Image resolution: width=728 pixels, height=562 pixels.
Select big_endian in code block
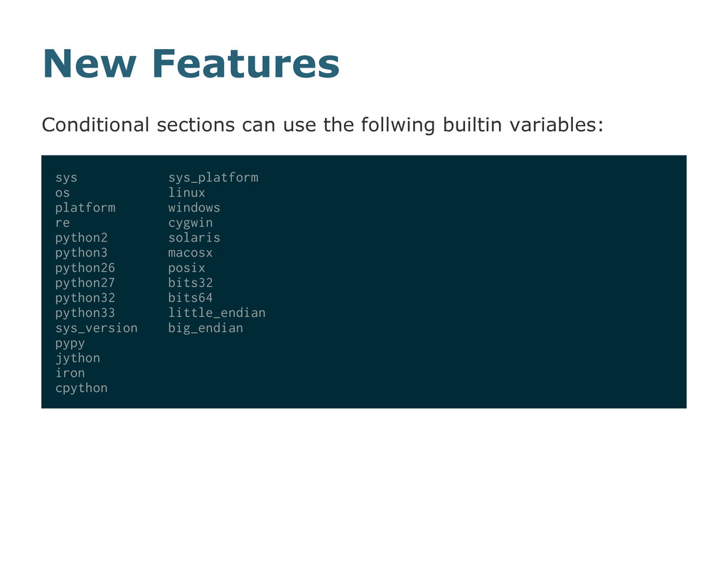(x=205, y=328)
